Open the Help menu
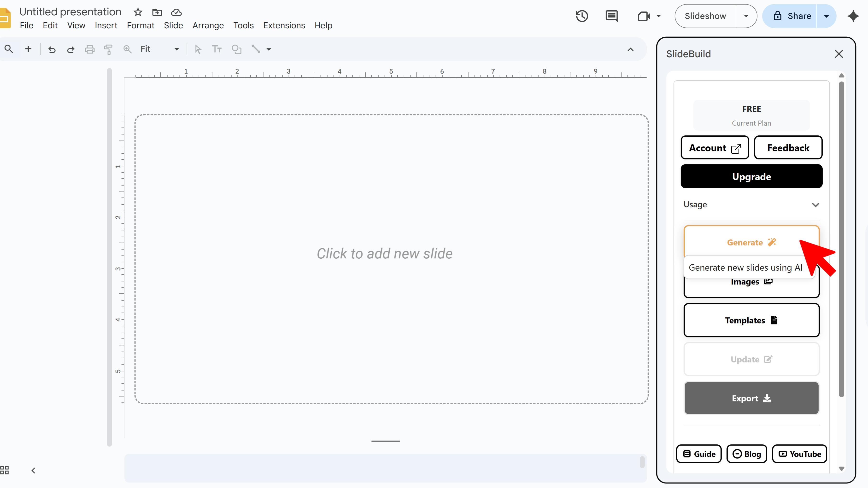 [x=323, y=26]
